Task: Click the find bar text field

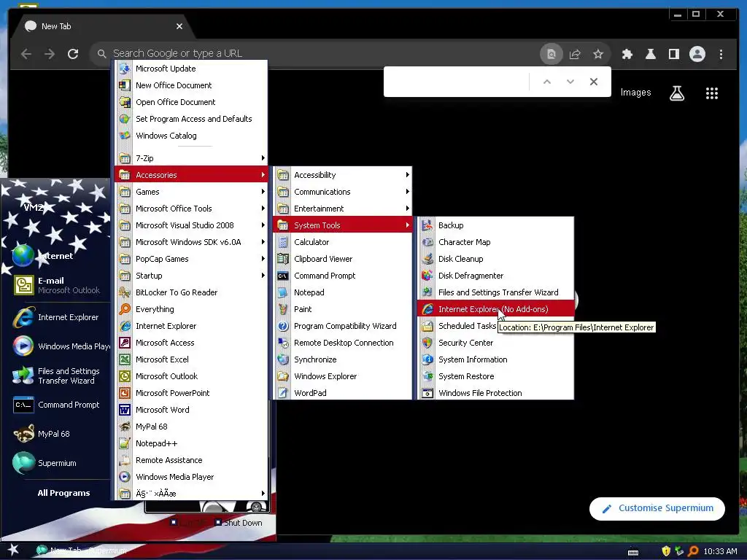Action: [458, 82]
